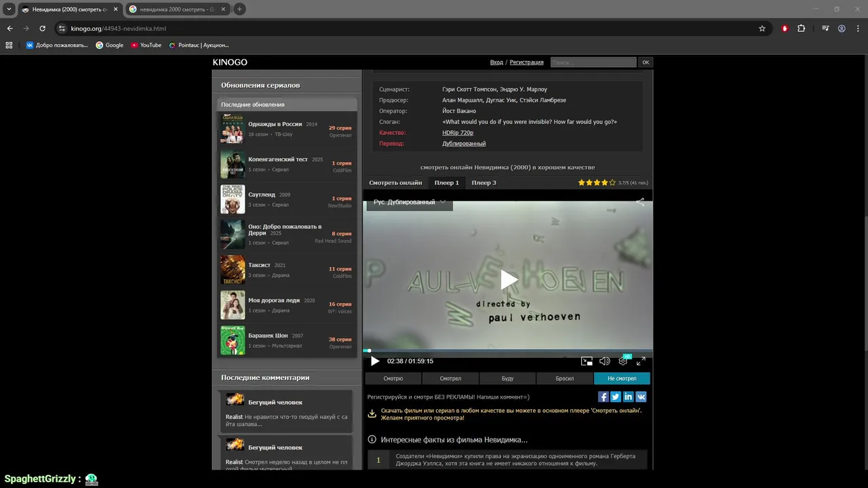Open the Моя дорогая леди entry
Screen dimensions: 868x488
tap(287, 305)
